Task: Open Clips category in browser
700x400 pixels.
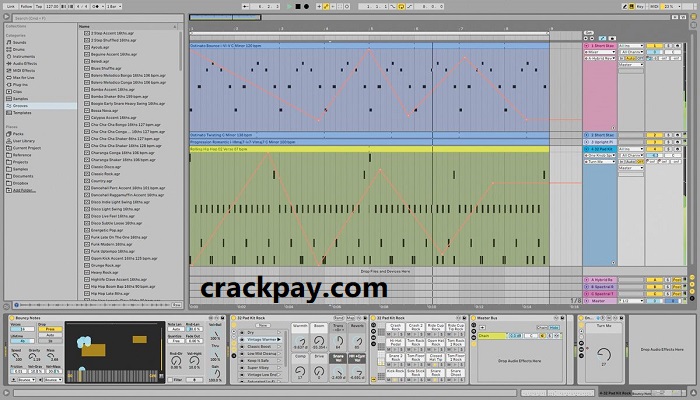Action: tap(17, 92)
